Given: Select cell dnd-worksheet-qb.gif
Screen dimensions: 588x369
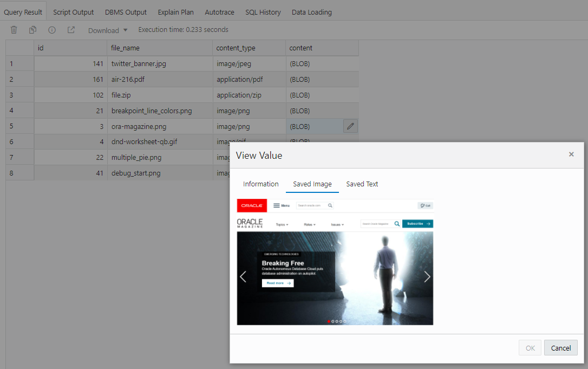Looking at the screenshot, I should tap(160, 142).
